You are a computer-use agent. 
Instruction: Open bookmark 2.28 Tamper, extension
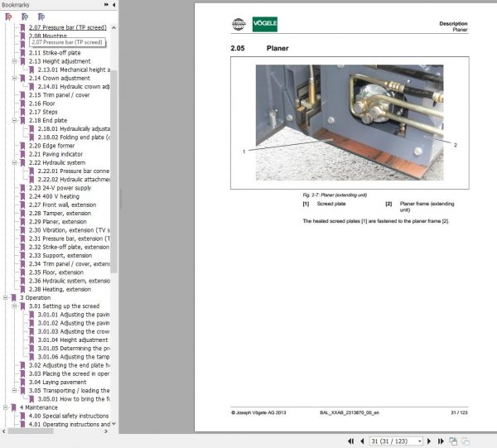(x=60, y=213)
